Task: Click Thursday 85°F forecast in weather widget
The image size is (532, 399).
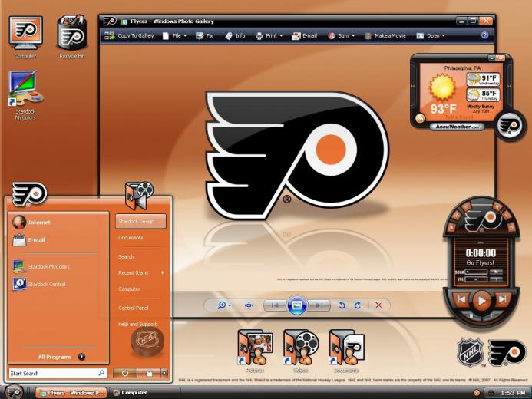Action: pos(483,94)
